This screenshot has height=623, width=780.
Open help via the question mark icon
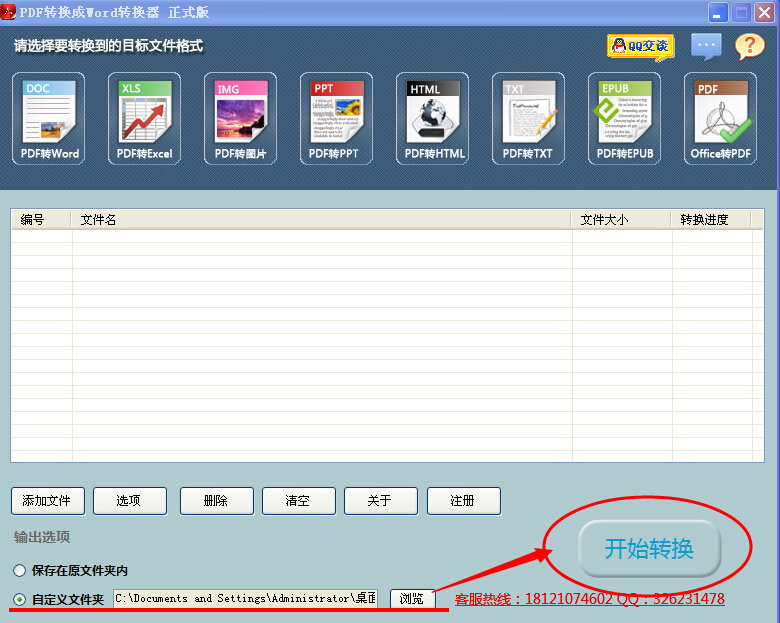coord(749,46)
